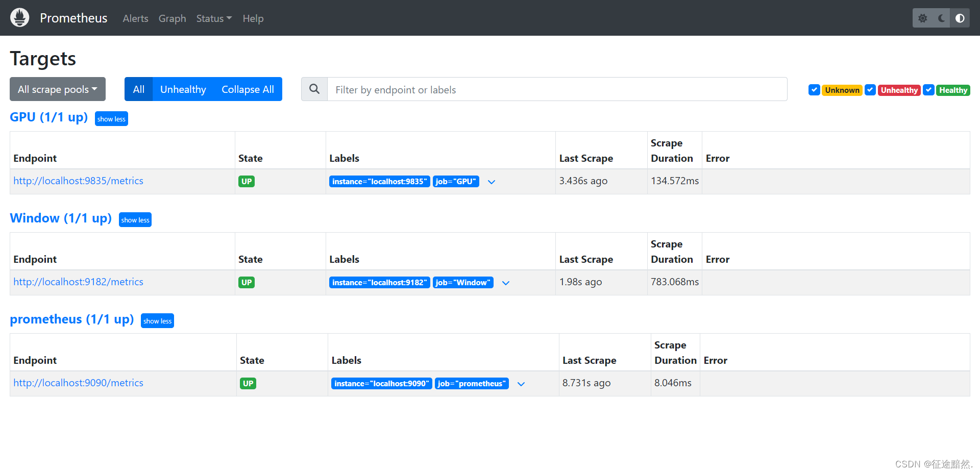
Task: Focus the filter by endpoint field
Action: pyautogui.click(x=557, y=89)
